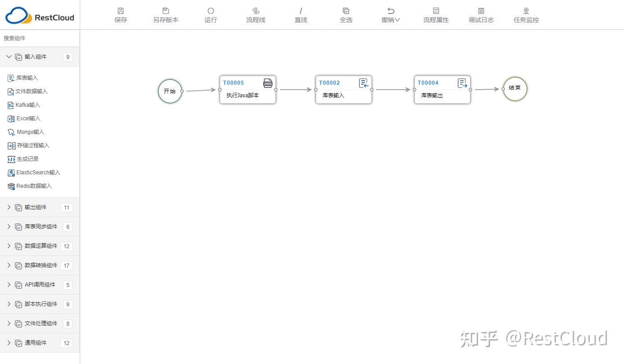The width and height of the screenshot is (624, 364).
Task: Open the 撤销 (Undo) dropdown
Action: click(390, 14)
